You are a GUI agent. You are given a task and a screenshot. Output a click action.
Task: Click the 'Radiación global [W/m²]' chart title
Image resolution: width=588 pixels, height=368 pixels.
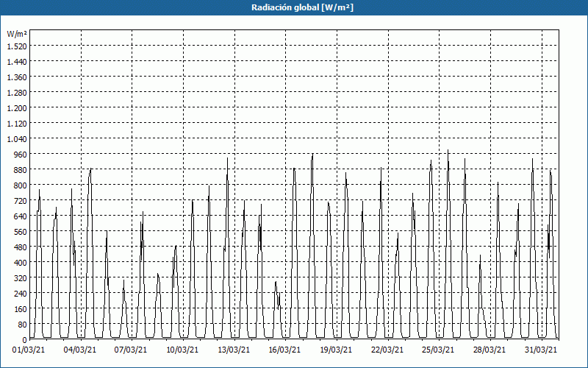302,7
